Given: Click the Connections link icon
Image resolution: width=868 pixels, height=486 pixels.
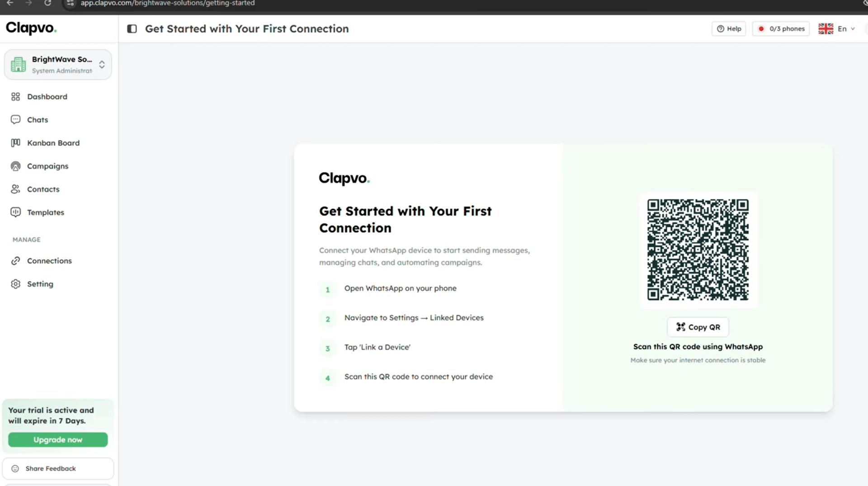Looking at the screenshot, I should coord(16,261).
